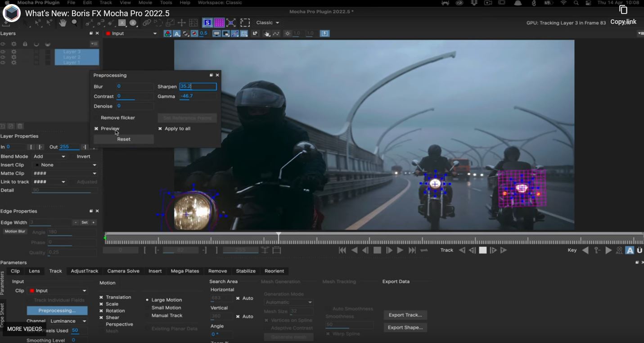Click the lightning bolt icon in view bar
Viewport: 644px width, 343px height.
[324, 34]
